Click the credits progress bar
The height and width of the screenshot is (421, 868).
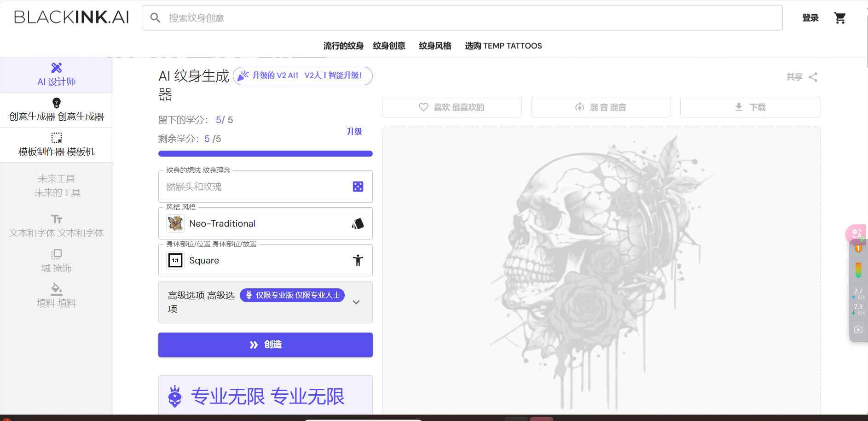pos(265,153)
